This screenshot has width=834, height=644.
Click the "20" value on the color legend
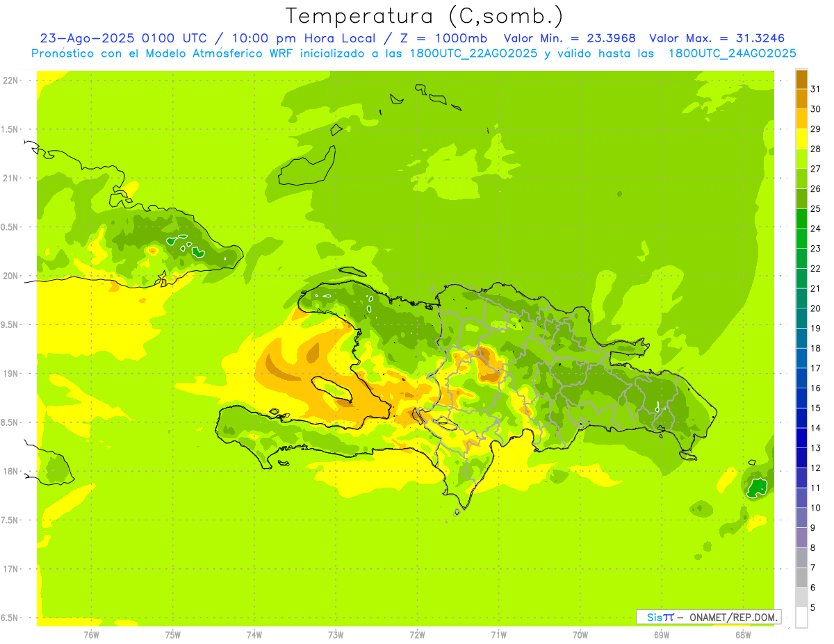pos(815,308)
